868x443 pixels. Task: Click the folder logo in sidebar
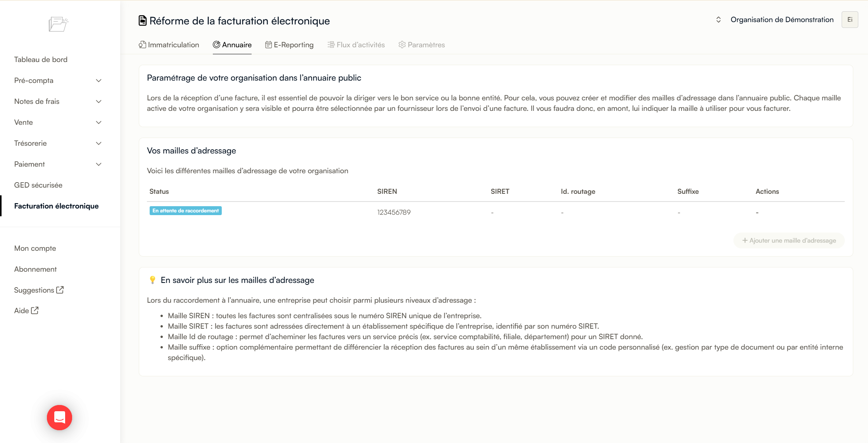coord(58,24)
